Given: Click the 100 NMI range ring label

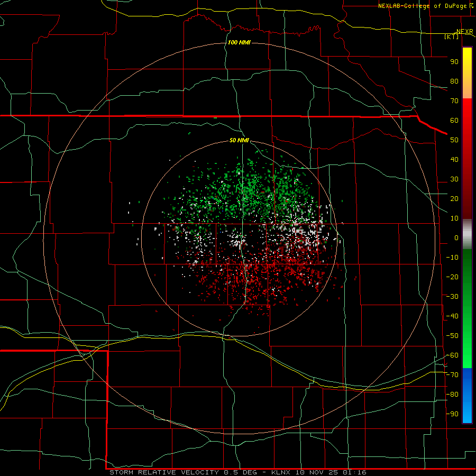Looking at the screenshot, I should [239, 42].
